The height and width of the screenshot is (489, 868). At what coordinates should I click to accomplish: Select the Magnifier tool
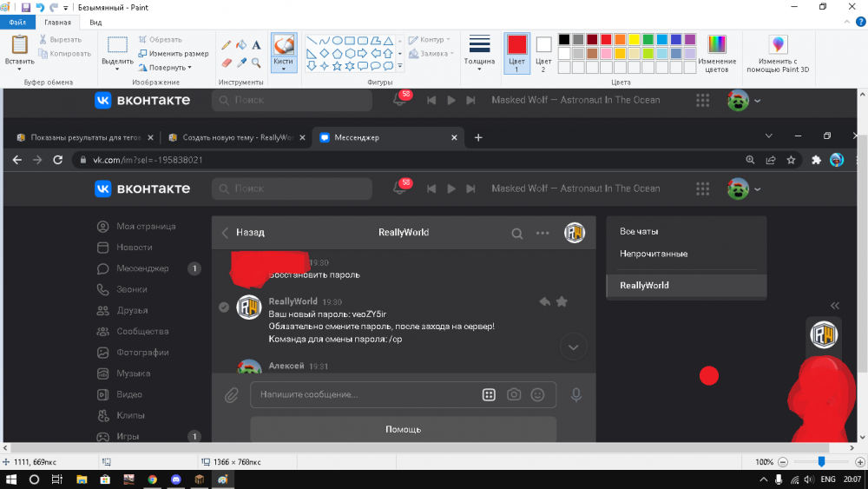click(256, 63)
